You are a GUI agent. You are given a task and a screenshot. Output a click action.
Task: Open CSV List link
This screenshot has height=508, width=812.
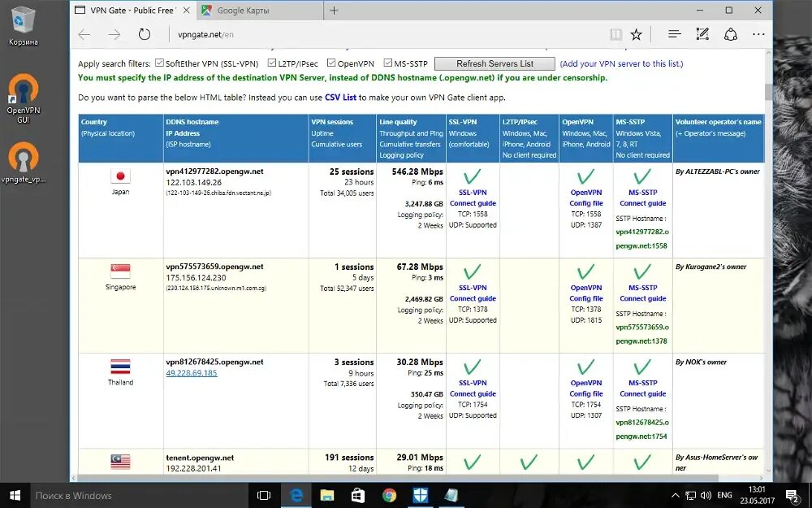[340, 98]
